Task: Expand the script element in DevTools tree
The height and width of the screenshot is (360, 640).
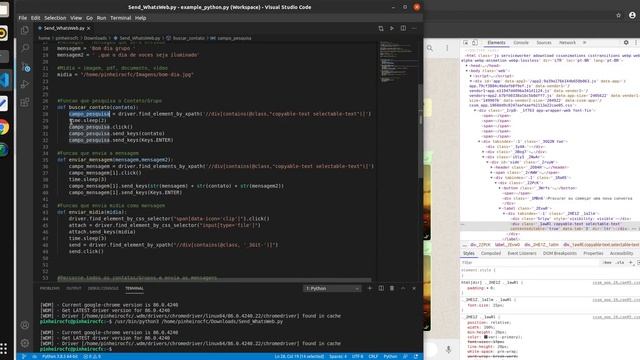Action: pyautogui.click(x=471, y=76)
